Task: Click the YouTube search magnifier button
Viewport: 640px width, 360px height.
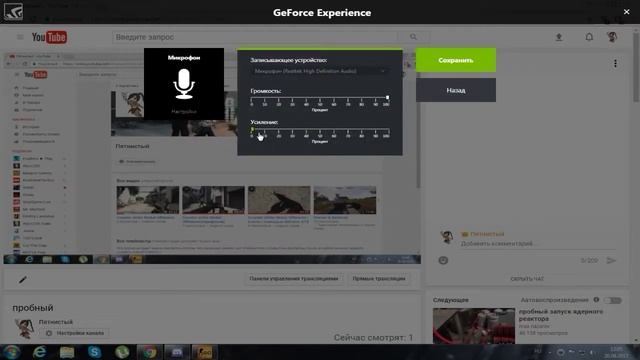Action: point(413,37)
